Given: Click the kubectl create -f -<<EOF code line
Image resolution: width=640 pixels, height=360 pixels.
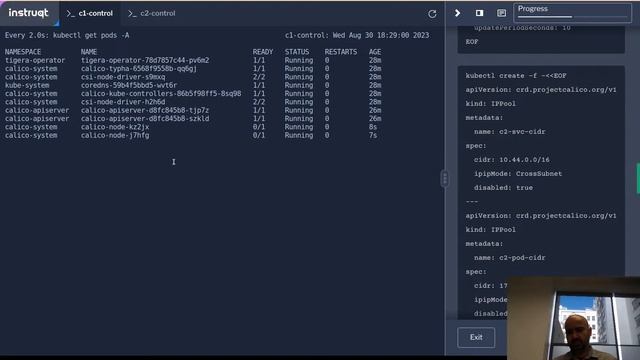Looking at the screenshot, I should tap(516, 76).
